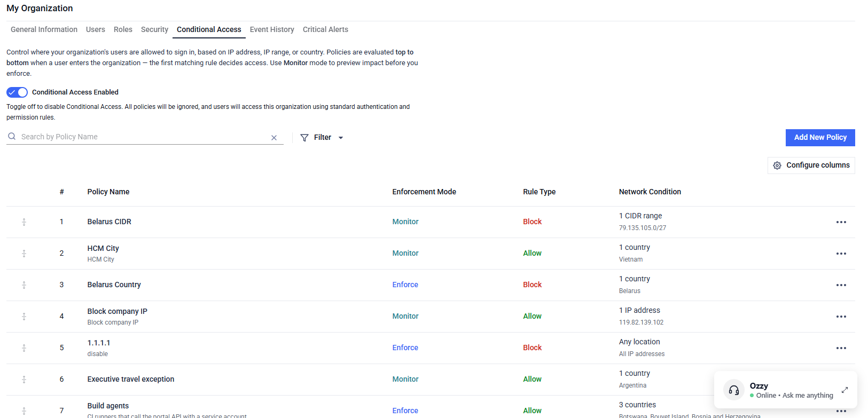Image resolution: width=868 pixels, height=418 pixels.
Task: Click the drag handle for Belarus Country row
Action: 24,285
